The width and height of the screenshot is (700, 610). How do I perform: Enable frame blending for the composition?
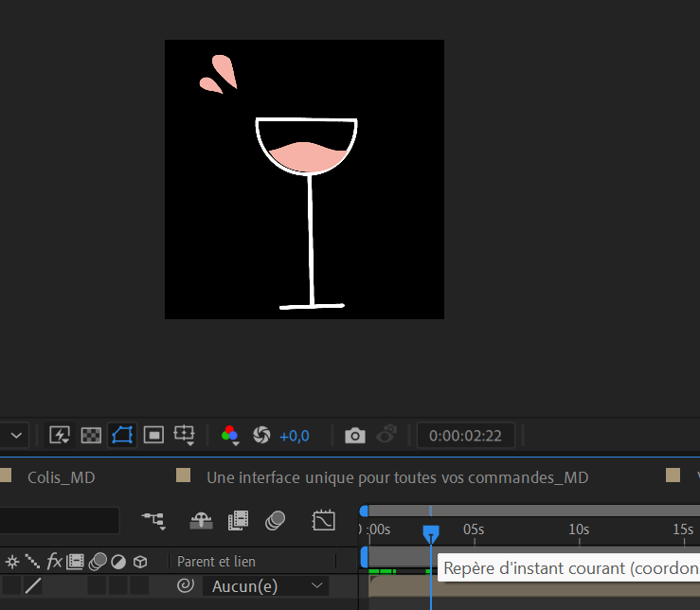click(238, 519)
